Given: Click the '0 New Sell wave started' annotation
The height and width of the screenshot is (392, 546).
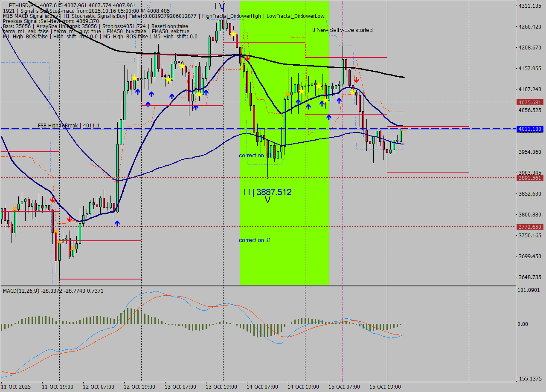Looking at the screenshot, I should coord(342,30).
